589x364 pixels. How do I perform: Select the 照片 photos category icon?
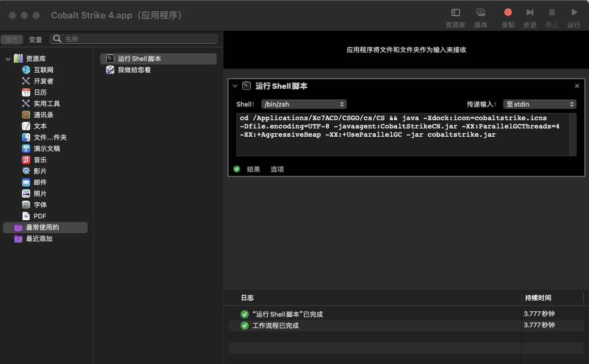(x=26, y=194)
